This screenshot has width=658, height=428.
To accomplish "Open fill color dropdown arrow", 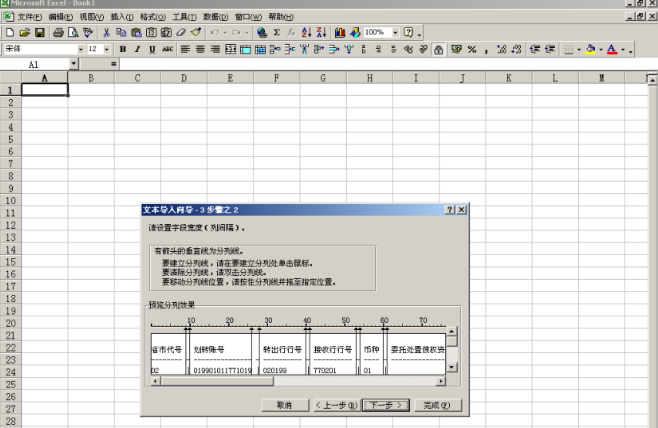I will tap(601, 50).
